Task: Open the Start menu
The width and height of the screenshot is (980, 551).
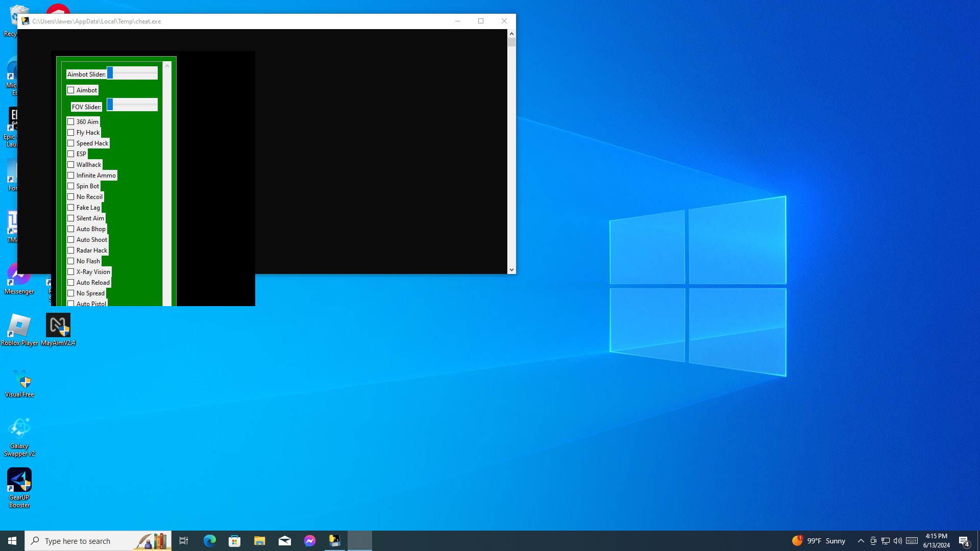Action: tap(12, 541)
